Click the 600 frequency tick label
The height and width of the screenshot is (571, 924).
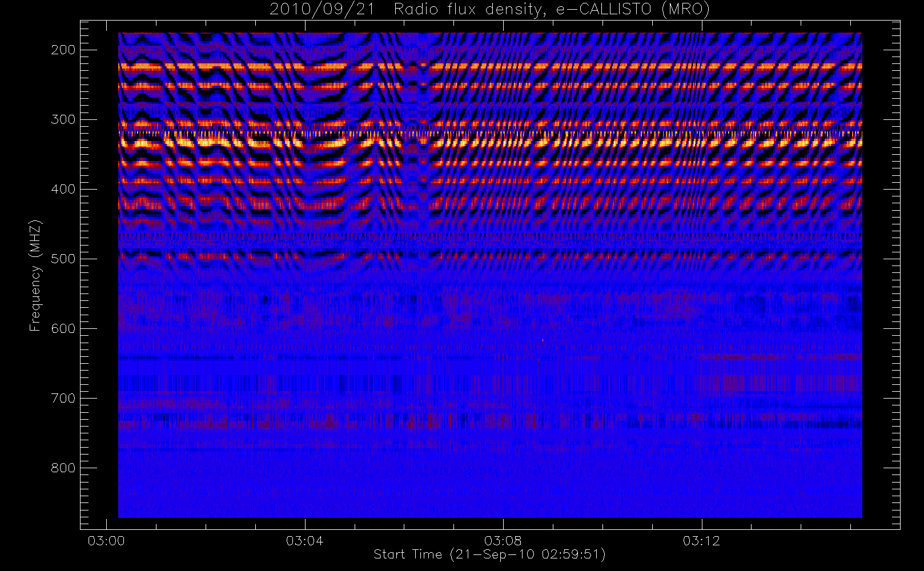[x=63, y=328]
